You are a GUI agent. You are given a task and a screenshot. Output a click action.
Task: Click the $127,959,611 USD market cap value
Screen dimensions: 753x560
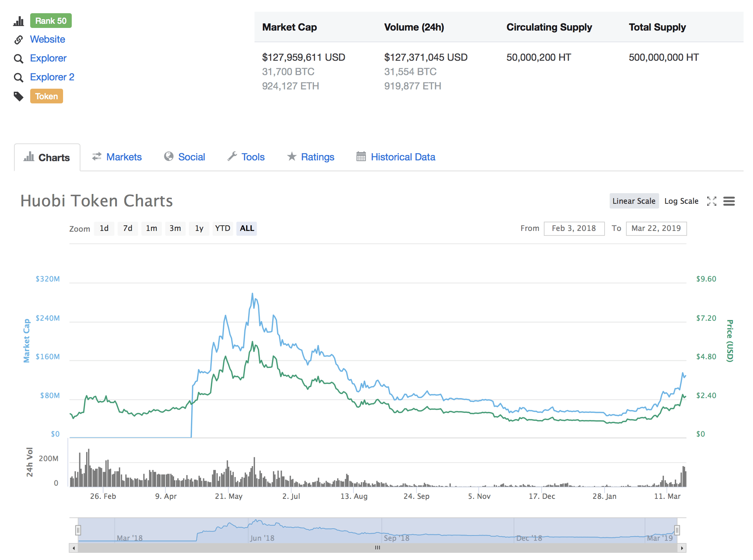[304, 57]
